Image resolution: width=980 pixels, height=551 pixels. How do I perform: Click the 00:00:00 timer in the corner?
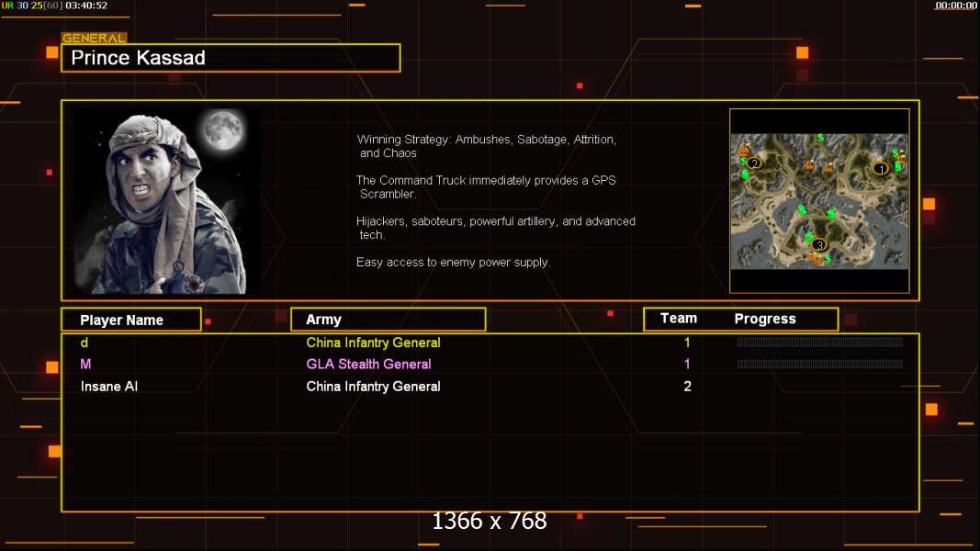point(955,6)
